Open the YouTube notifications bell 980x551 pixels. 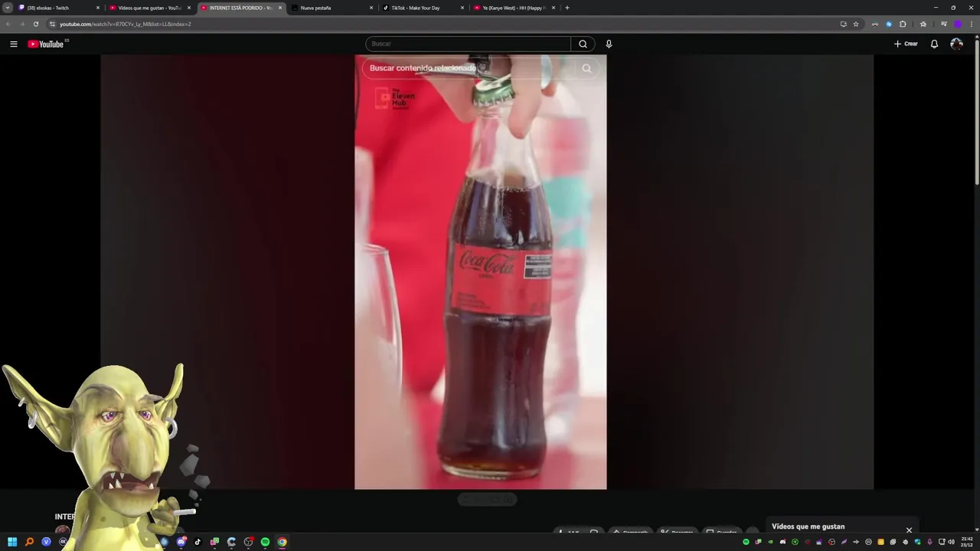[934, 44]
